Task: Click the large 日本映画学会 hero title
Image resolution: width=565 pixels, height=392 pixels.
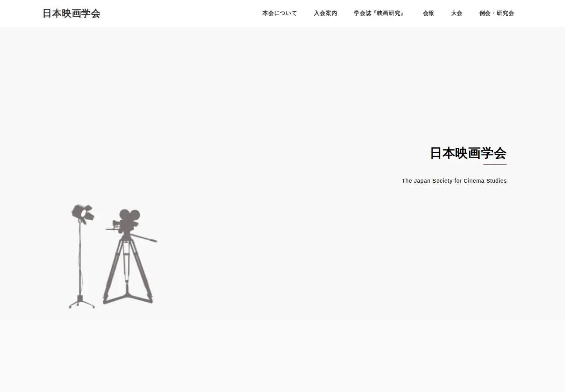Action: (468, 153)
